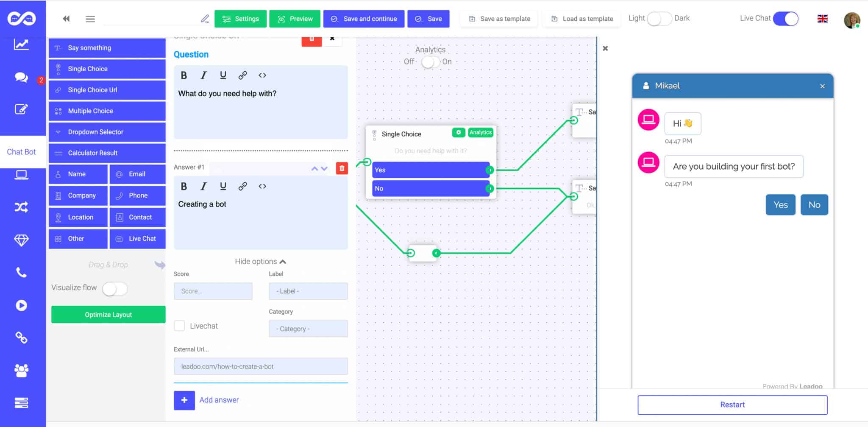Click Save and continue
The height and width of the screenshot is (427, 868).
pyautogui.click(x=363, y=19)
